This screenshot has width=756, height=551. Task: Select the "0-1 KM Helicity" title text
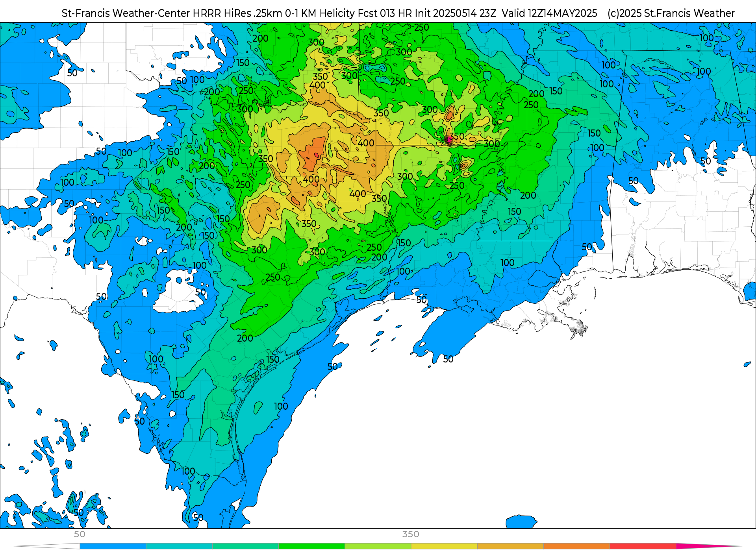(x=320, y=13)
